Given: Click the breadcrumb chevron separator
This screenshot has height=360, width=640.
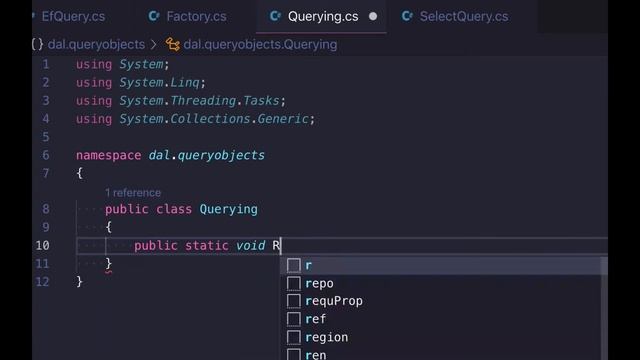Looking at the screenshot, I should coord(153,44).
